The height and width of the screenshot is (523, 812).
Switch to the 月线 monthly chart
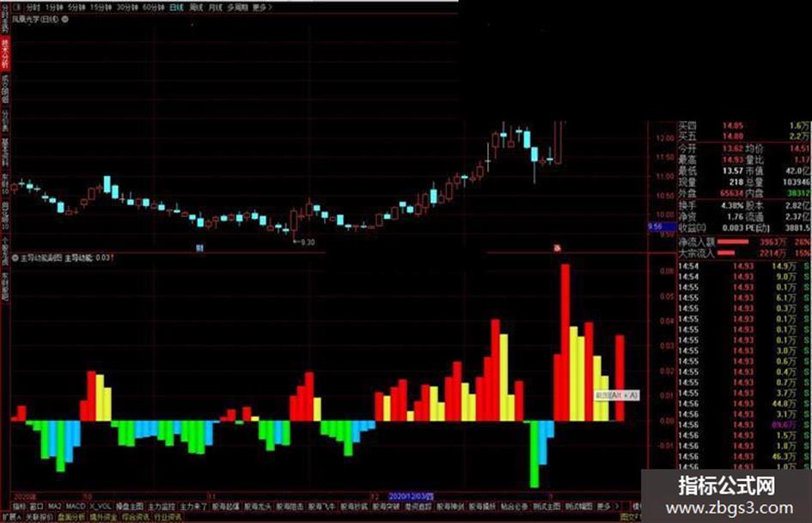[215, 8]
